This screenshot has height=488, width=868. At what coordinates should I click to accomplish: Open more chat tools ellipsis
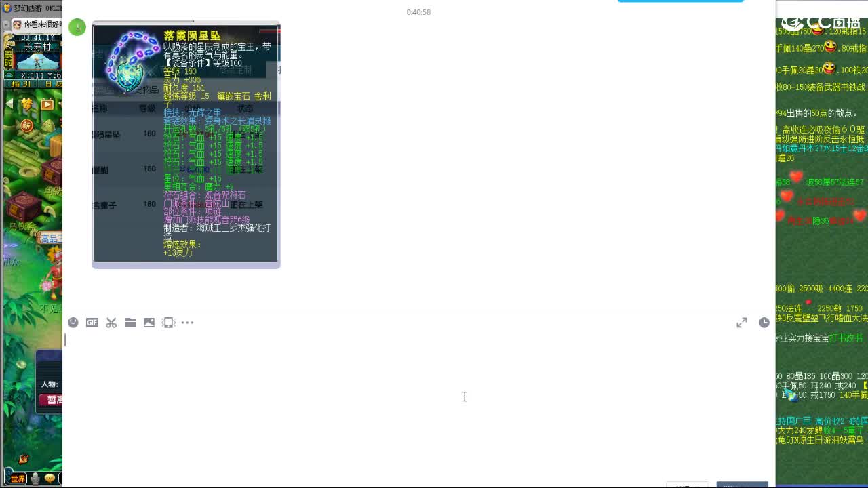pyautogui.click(x=188, y=323)
